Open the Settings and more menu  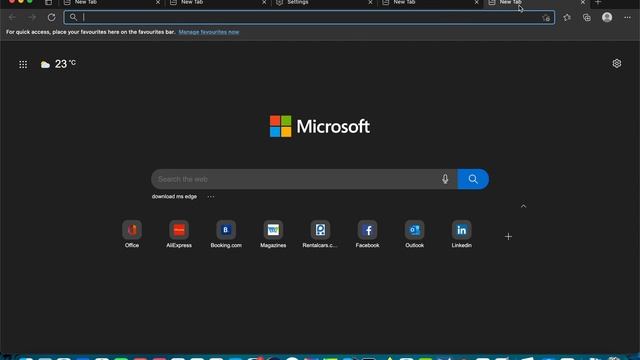click(627, 17)
